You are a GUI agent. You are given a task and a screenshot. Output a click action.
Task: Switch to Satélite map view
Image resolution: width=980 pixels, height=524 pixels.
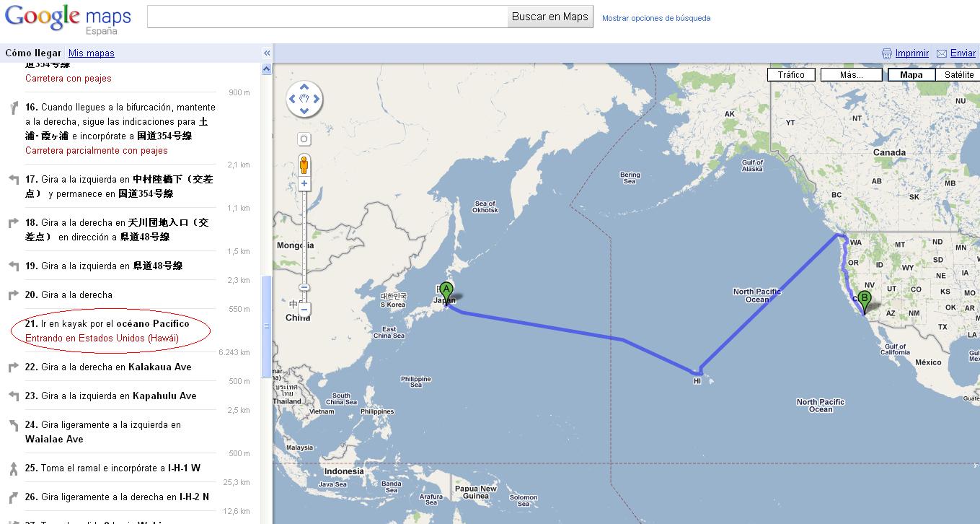coord(958,75)
